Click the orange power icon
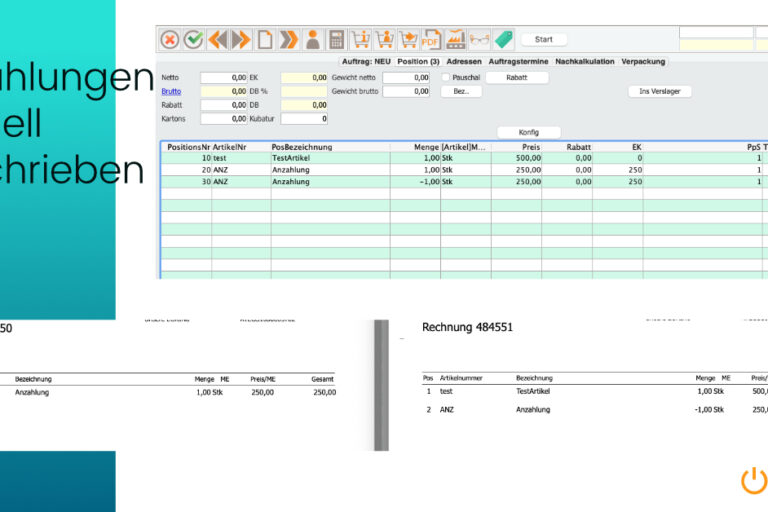The width and height of the screenshot is (768, 512). point(753,480)
